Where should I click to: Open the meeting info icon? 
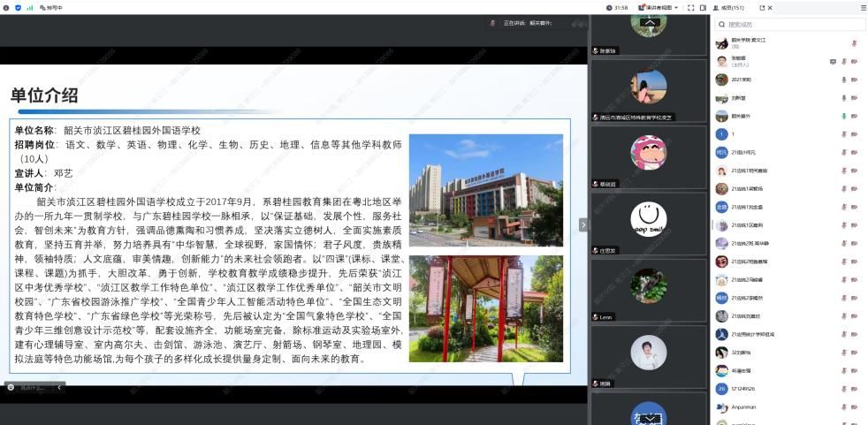[x=7, y=8]
